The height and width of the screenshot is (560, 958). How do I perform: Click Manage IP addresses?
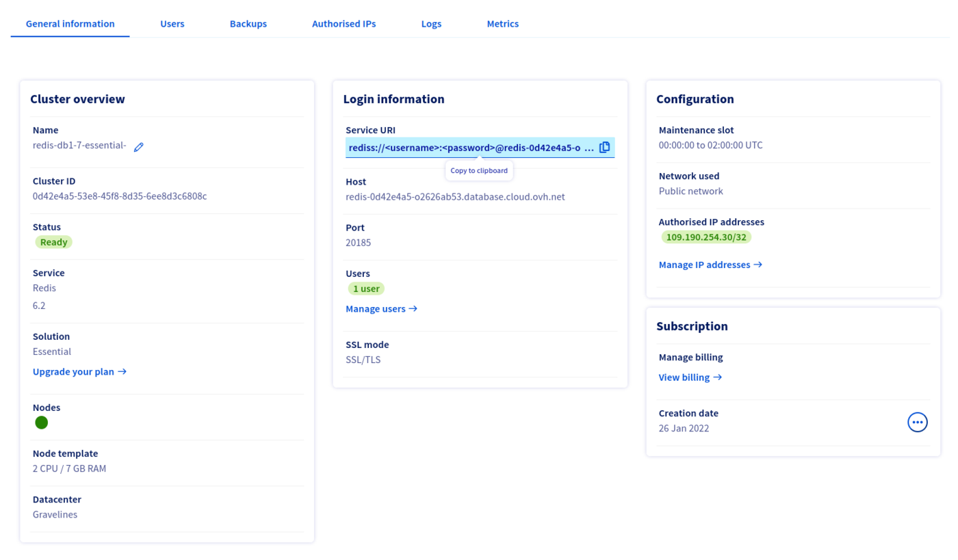(x=705, y=265)
